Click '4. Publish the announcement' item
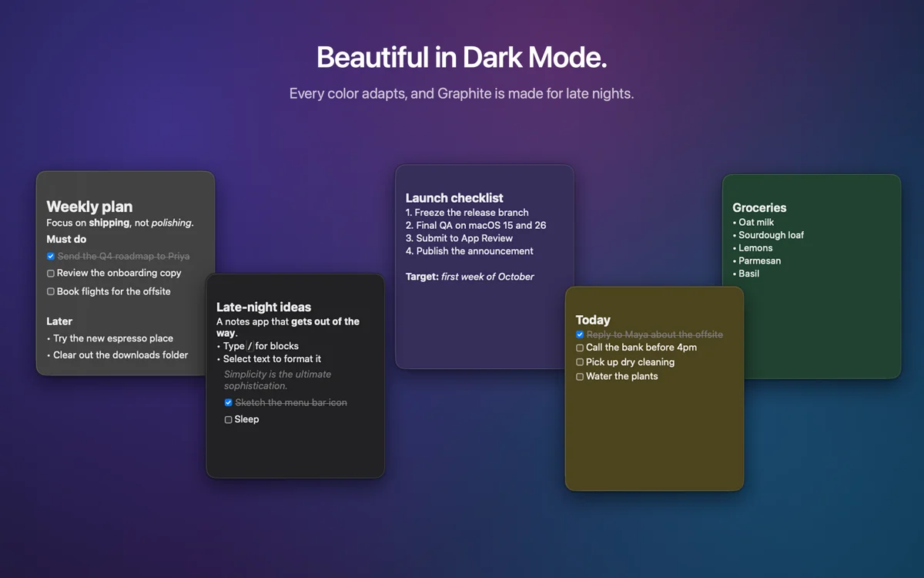 click(470, 250)
